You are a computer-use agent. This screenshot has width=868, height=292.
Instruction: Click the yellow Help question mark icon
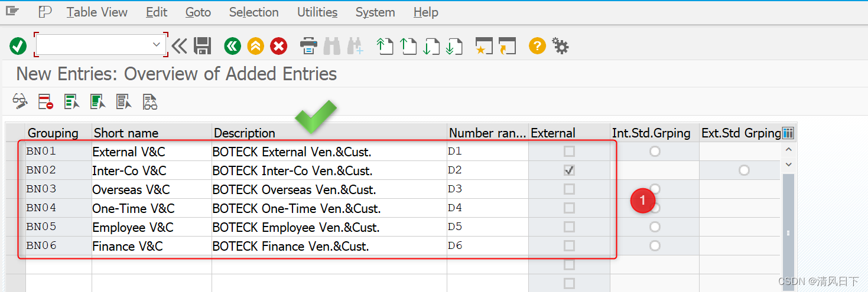537,45
